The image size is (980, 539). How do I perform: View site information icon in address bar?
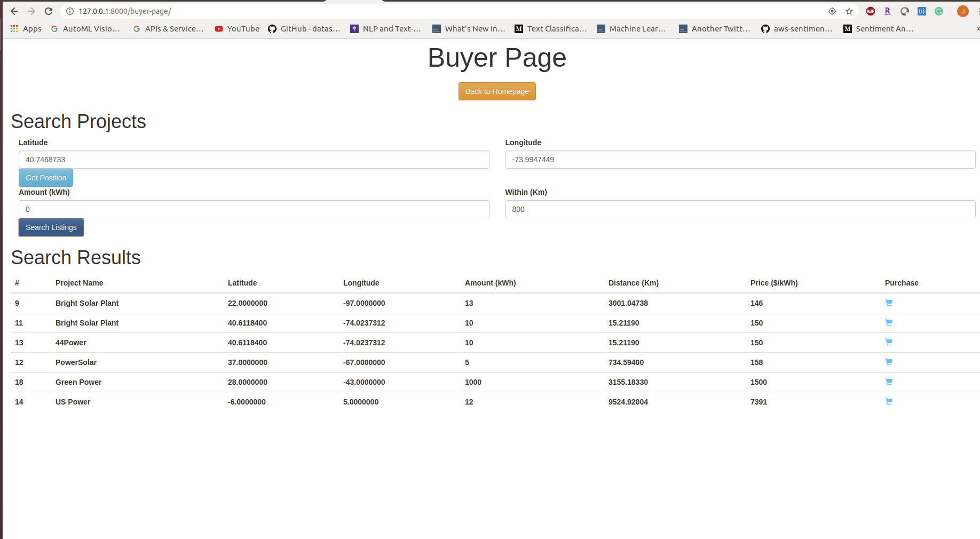pyautogui.click(x=70, y=11)
